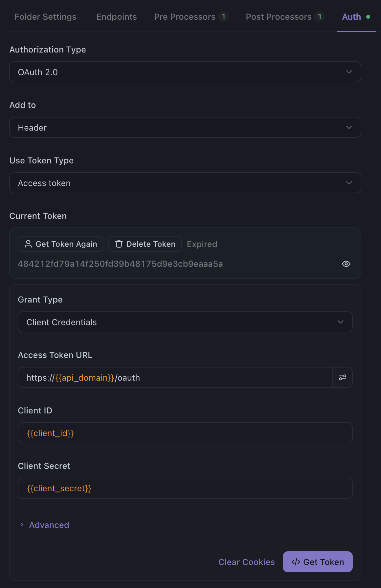Open settings icon beside Access Token URL
The image size is (381, 588).
pyautogui.click(x=343, y=377)
